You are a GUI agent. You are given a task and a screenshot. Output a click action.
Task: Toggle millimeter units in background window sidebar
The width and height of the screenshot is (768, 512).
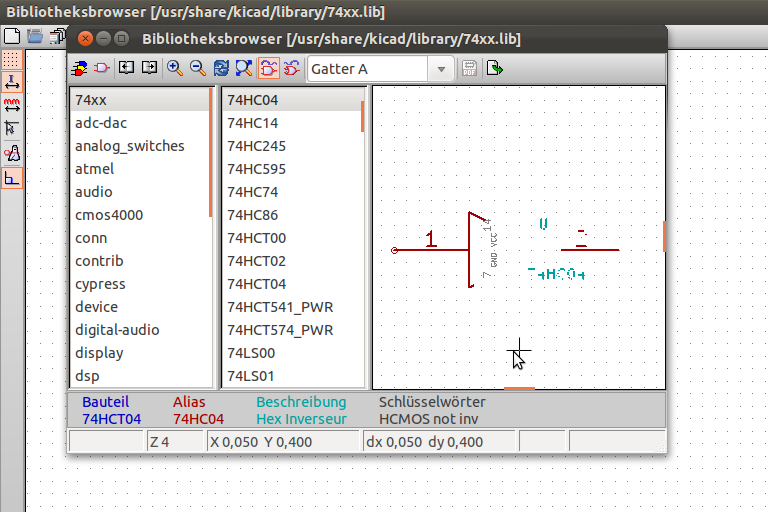tap(12, 105)
